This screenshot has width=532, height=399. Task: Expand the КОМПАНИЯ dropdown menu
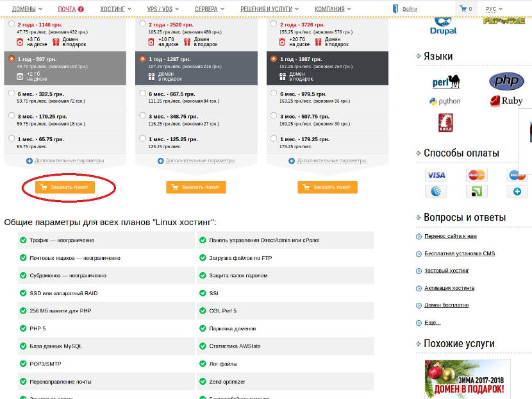coord(333,9)
